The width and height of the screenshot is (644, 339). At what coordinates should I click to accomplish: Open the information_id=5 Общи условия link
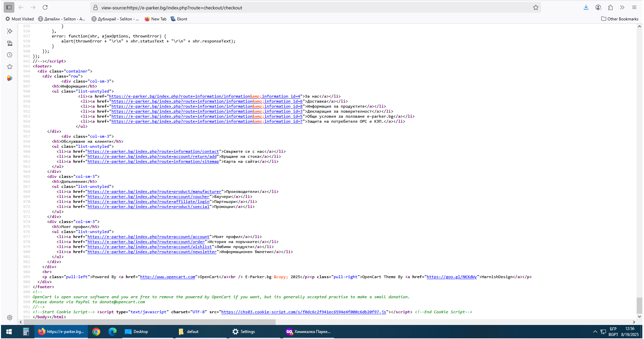tap(207, 116)
